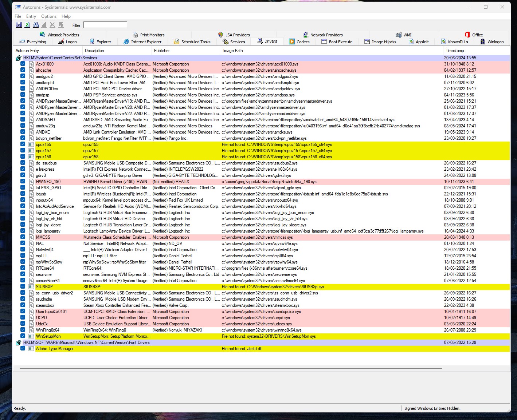The width and height of the screenshot is (517, 420).
Task: Click the registry icon beside the Font Drivers key
Action: pos(18,342)
